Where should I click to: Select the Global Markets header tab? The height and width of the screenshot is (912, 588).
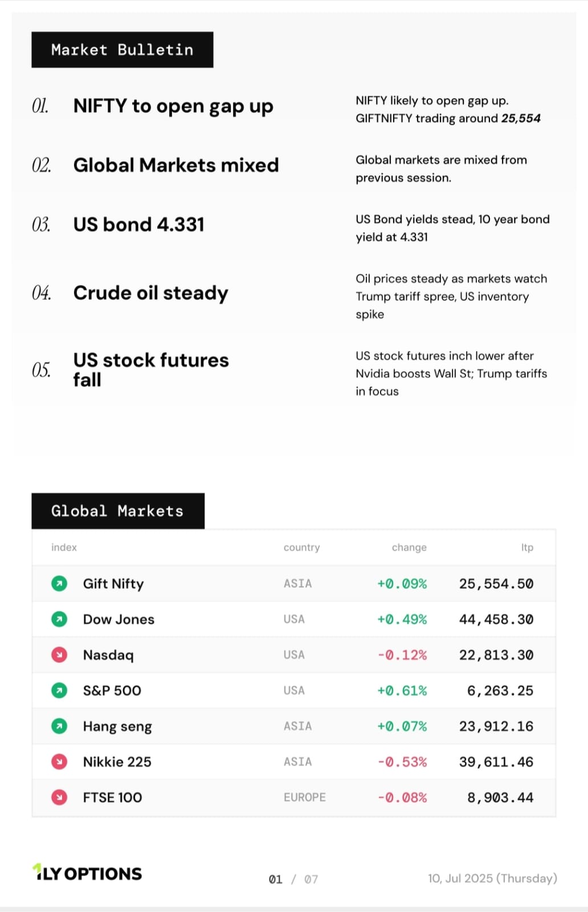(118, 511)
